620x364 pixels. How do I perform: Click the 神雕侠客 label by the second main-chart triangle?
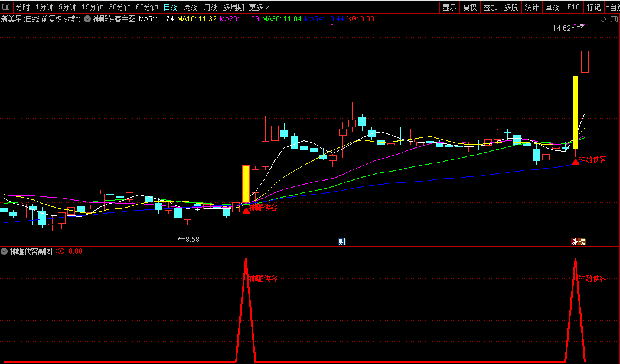pos(592,159)
